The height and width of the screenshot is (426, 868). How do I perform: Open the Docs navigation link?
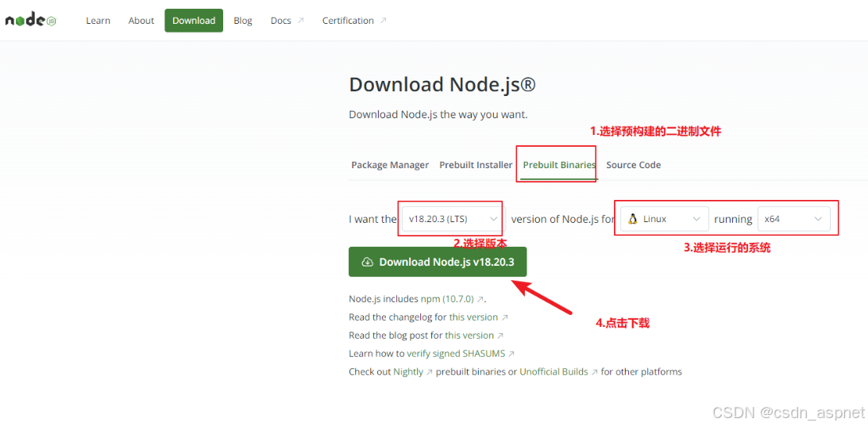click(287, 21)
